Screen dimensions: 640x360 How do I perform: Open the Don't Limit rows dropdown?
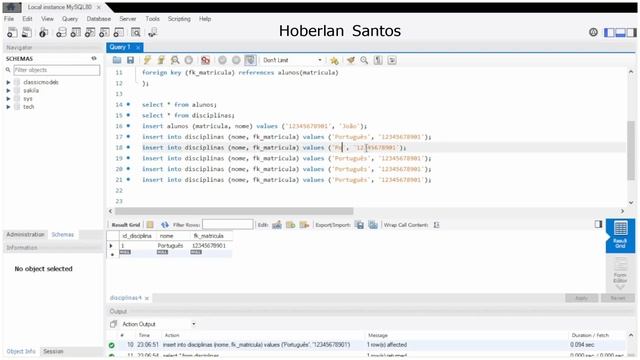[292, 60]
